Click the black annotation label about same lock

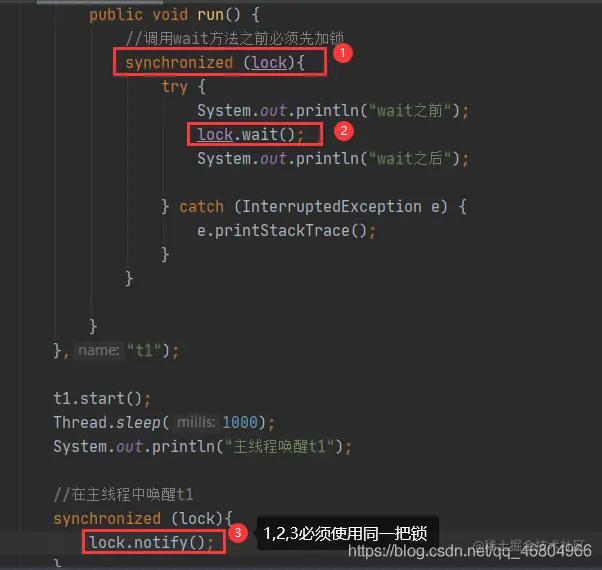(347, 533)
